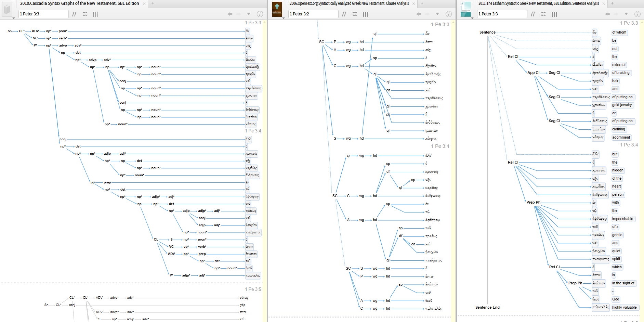Toggle columns view icon in Lexham panel
The height and width of the screenshot is (322, 644).
554,14
